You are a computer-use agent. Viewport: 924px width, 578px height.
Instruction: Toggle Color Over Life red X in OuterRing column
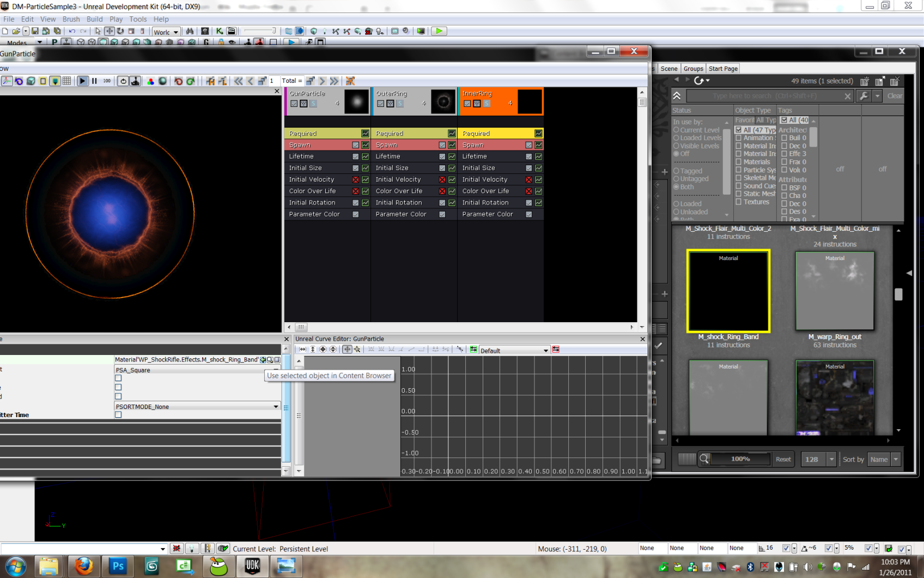[442, 191]
